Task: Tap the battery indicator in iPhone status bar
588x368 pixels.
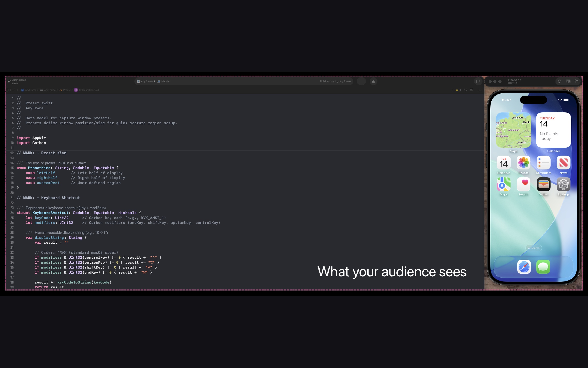Action: click(x=566, y=100)
